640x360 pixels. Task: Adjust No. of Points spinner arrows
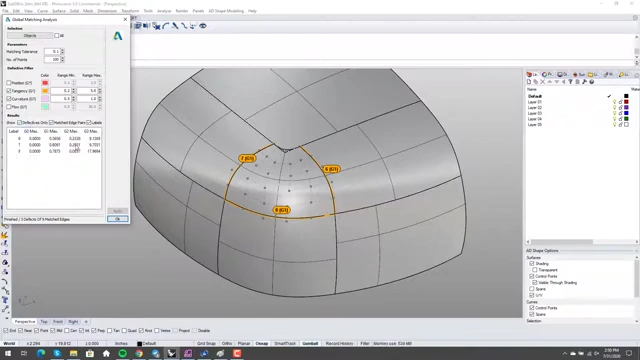point(62,59)
